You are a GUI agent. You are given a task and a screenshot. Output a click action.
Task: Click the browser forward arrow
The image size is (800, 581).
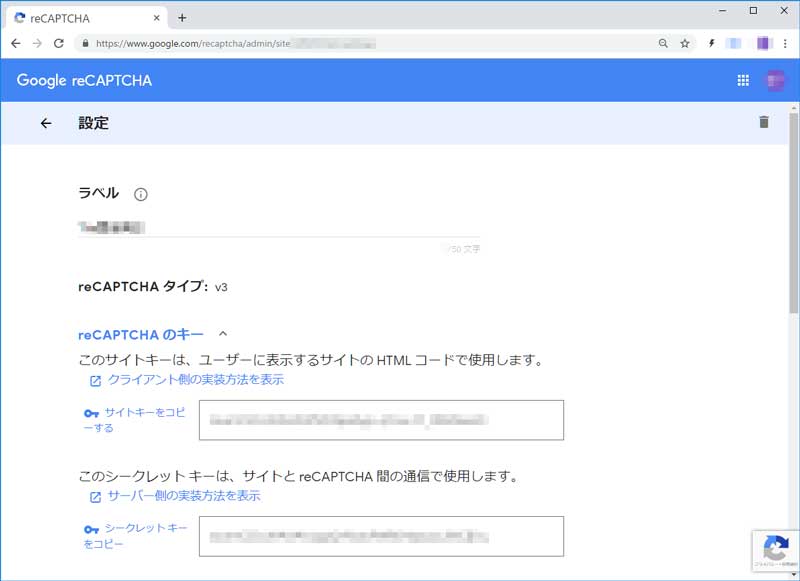click(x=37, y=43)
